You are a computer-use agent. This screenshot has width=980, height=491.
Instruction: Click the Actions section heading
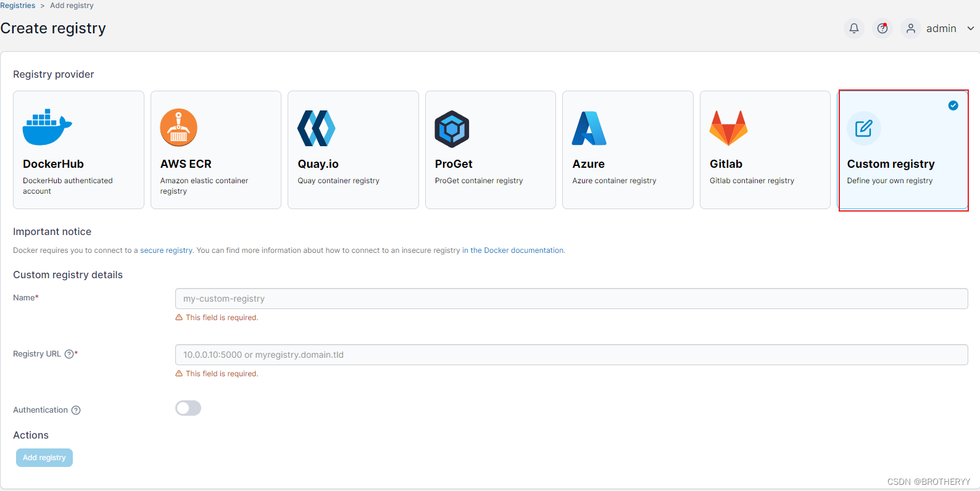pos(31,435)
